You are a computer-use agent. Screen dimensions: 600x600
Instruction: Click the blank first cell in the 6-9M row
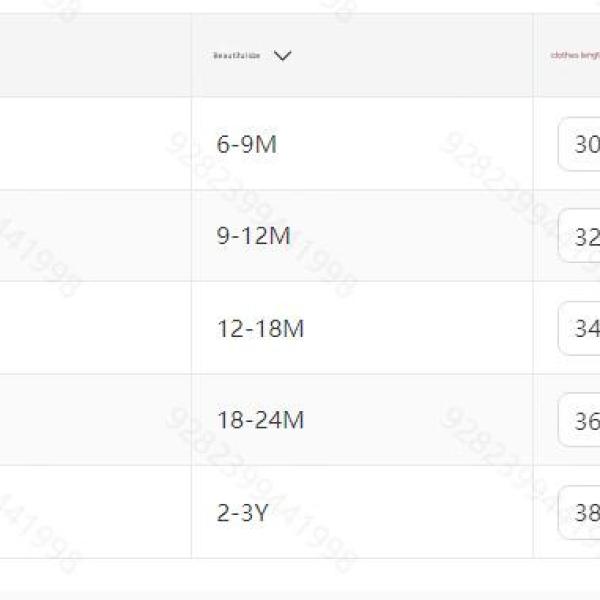click(x=95, y=144)
